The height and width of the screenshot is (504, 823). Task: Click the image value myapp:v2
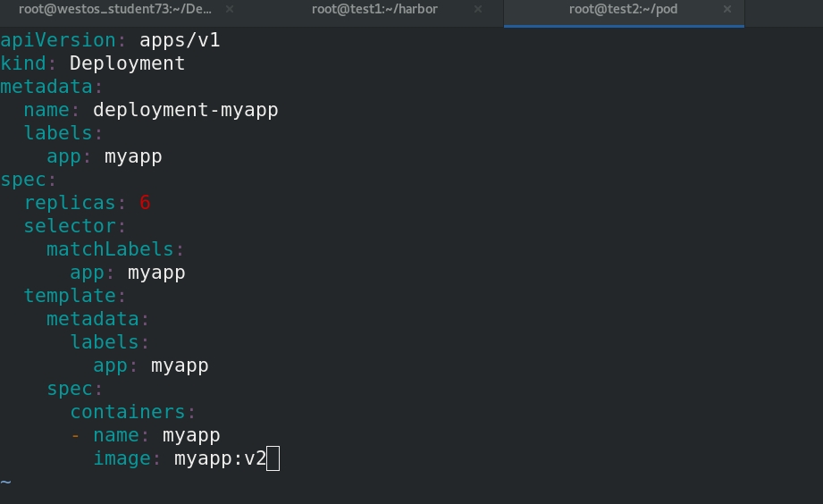point(221,458)
